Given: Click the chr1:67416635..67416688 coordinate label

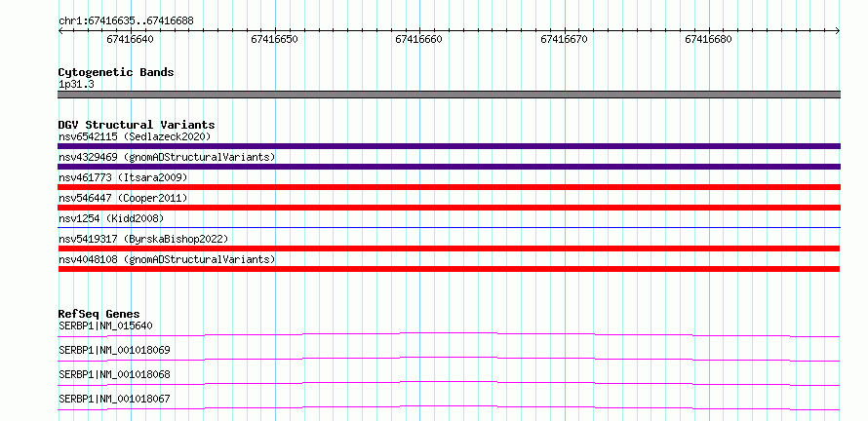Looking at the screenshot, I should [126, 21].
